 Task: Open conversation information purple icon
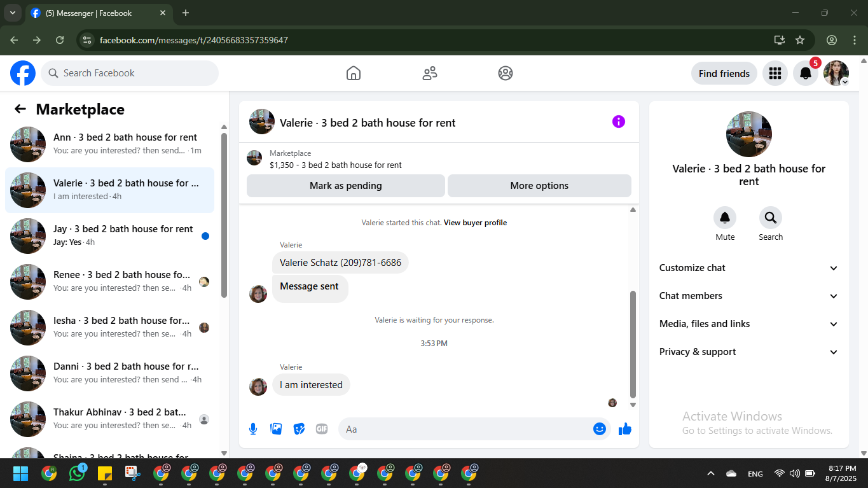[x=619, y=122]
